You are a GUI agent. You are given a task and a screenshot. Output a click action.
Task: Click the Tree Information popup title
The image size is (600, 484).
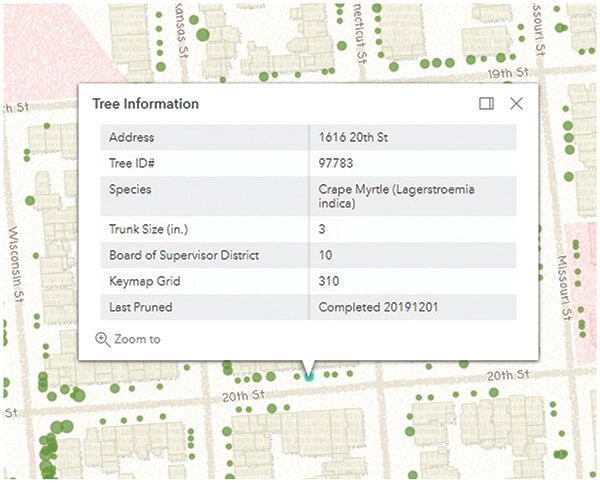(145, 104)
